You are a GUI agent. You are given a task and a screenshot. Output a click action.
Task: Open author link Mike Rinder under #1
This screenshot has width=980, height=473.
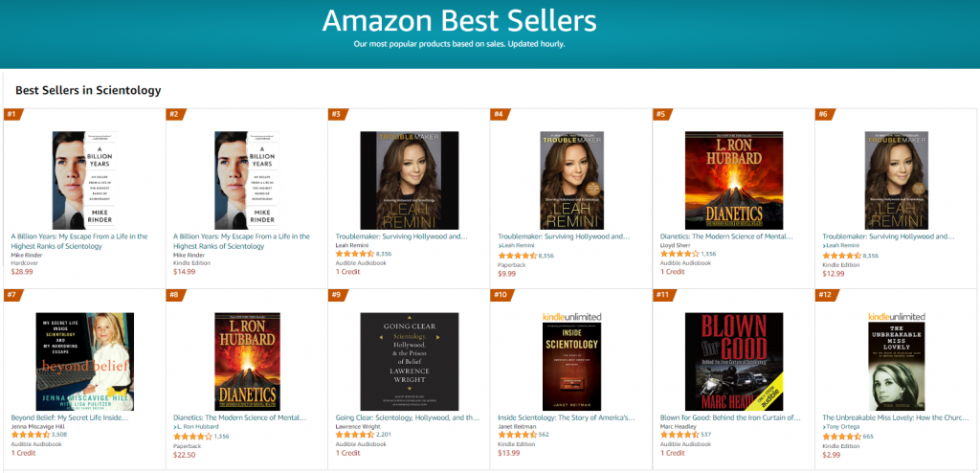26,256
